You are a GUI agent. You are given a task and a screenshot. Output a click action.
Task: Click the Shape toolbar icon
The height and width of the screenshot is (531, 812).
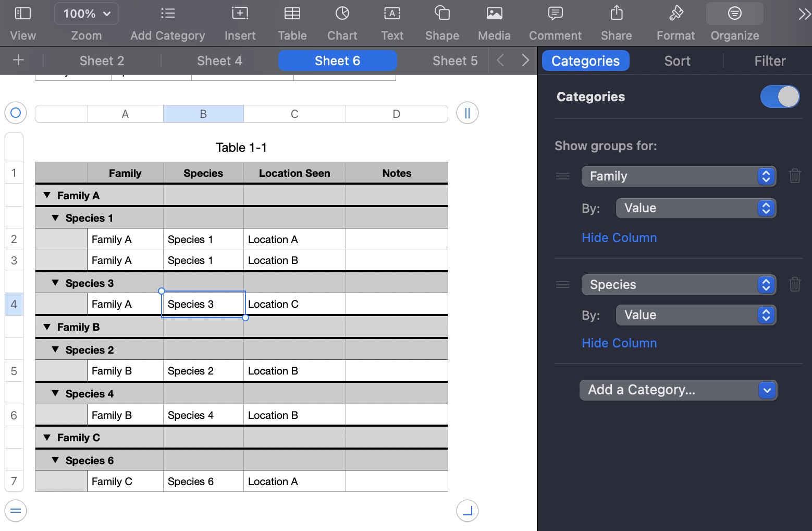click(441, 22)
